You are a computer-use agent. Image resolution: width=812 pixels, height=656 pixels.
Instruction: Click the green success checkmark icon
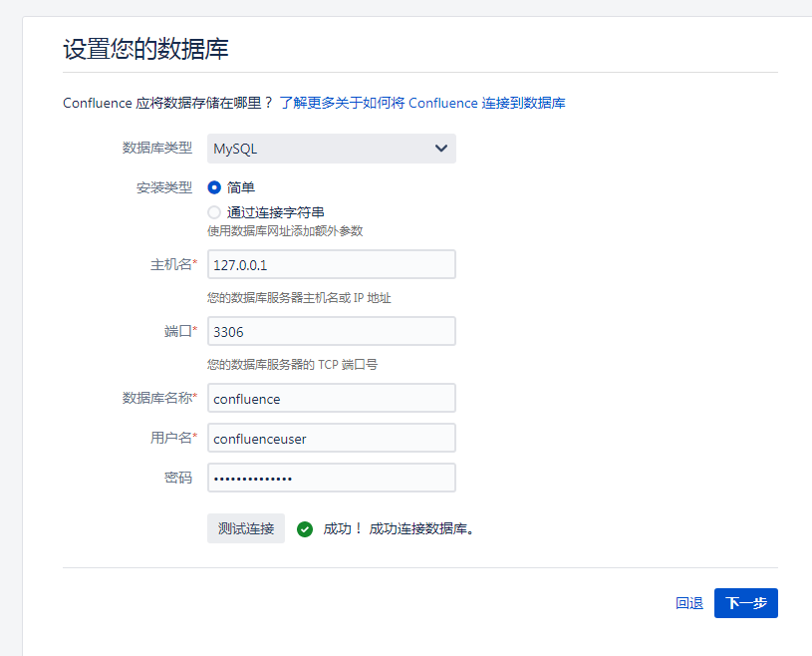(305, 529)
